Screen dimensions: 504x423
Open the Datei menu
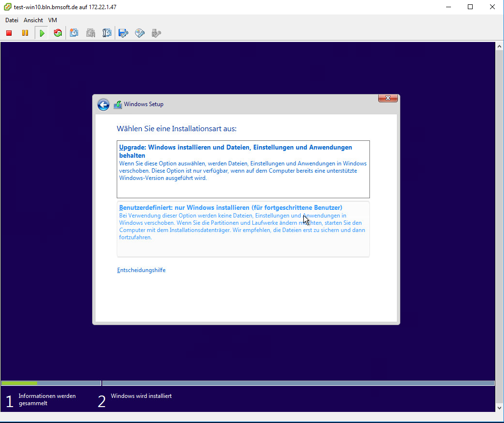tap(12, 20)
